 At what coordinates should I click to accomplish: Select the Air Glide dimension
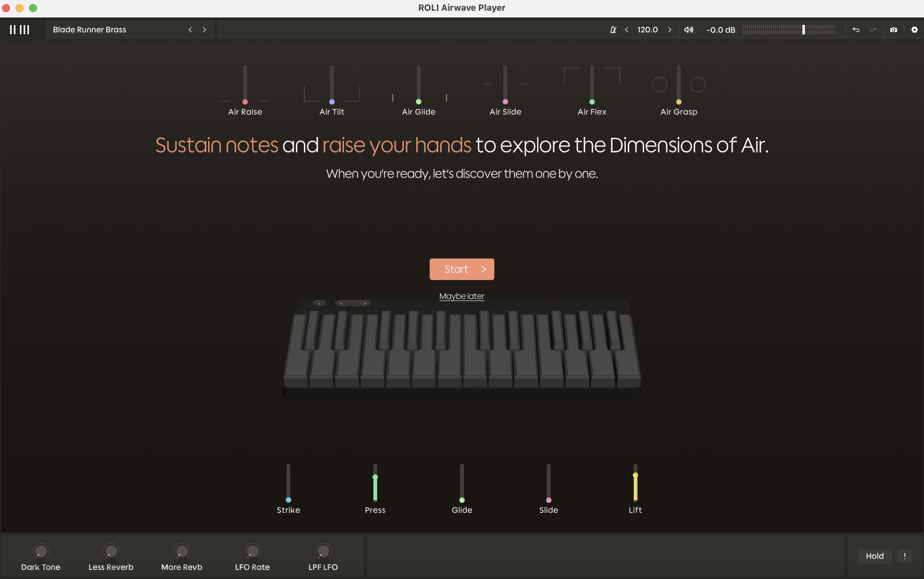(418, 112)
